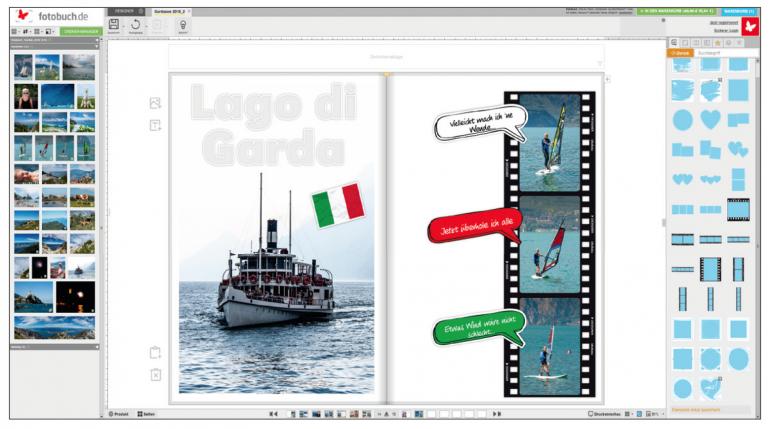This screenshot has height=429, width=770.
Task: Click the light bulb tips icon
Action: (x=183, y=25)
